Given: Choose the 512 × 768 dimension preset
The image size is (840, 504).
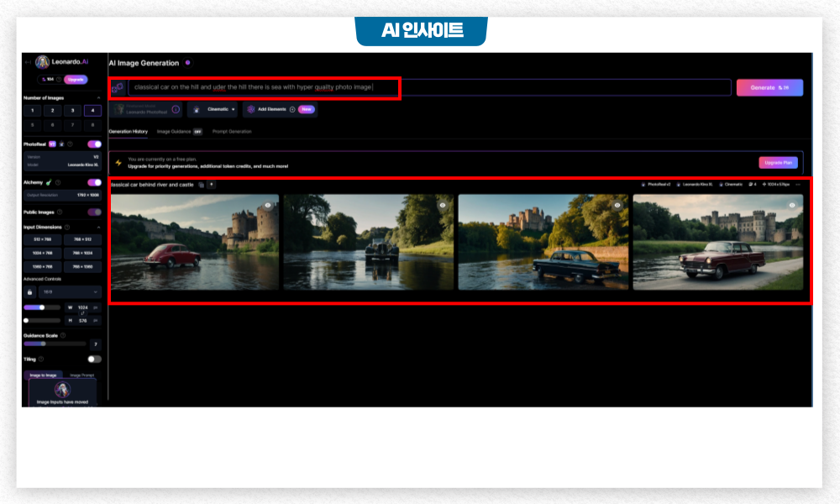Looking at the screenshot, I should click(42, 239).
